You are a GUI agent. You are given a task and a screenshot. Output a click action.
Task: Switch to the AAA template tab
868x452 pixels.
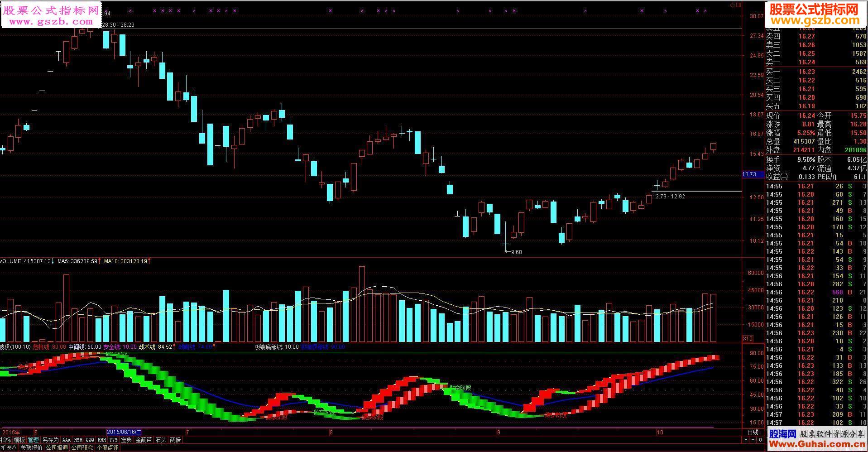(67, 440)
